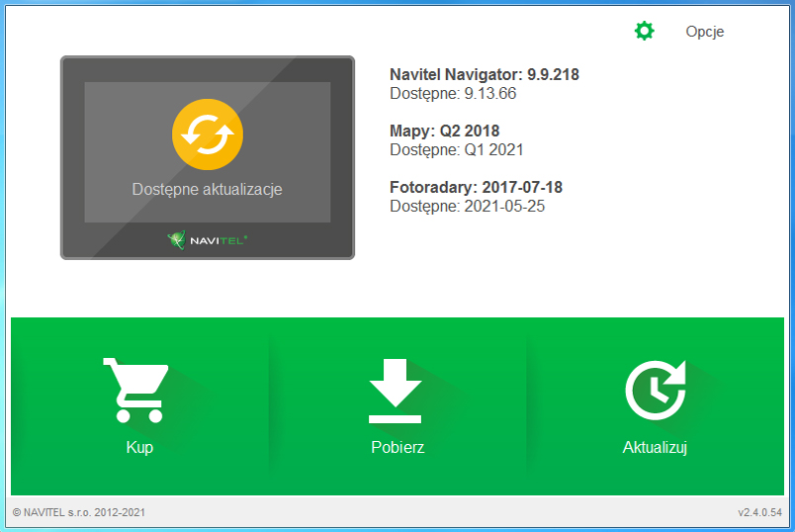Click the yellow sync arrows icon
795x532 pixels.
(207, 134)
